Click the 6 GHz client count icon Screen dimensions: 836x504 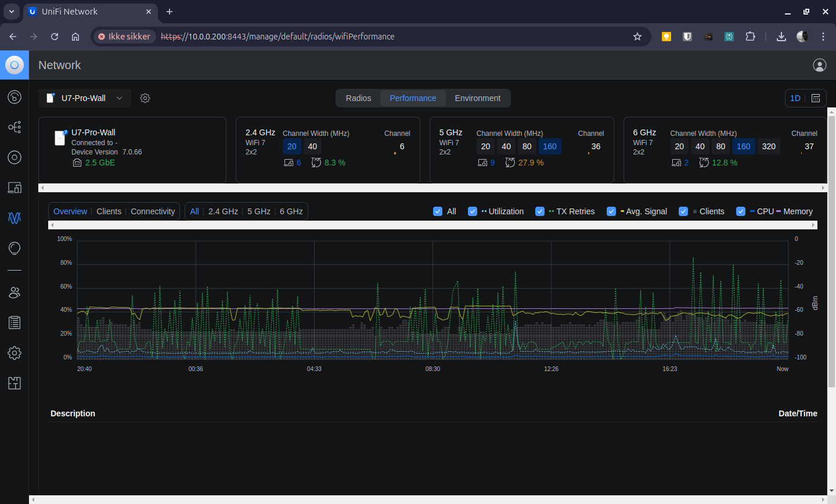[676, 163]
